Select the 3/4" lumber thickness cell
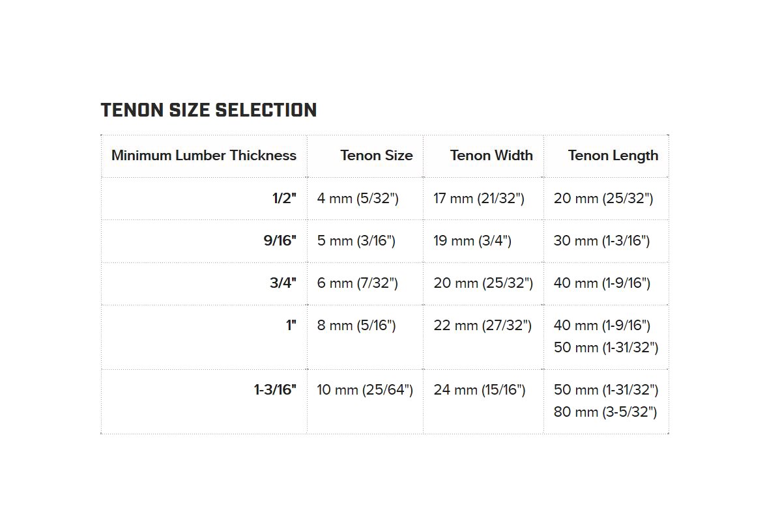Viewport: 780px width, 532px height. tap(283, 283)
